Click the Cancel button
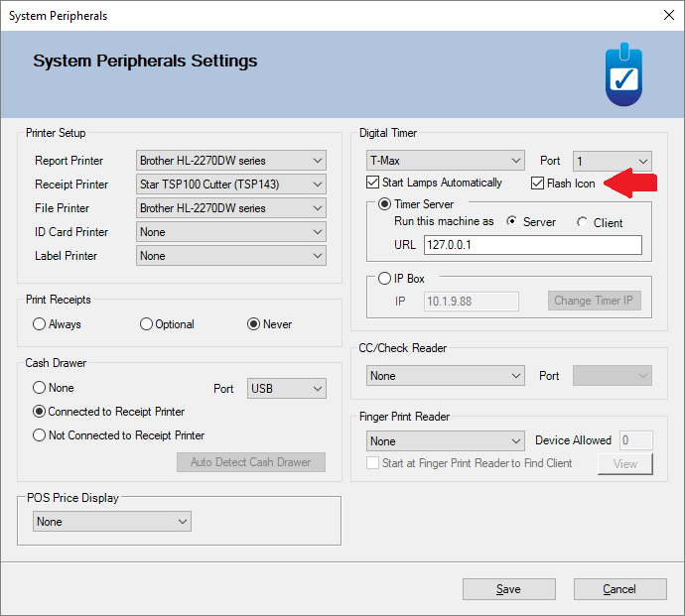This screenshot has height=616, width=685. point(619,589)
